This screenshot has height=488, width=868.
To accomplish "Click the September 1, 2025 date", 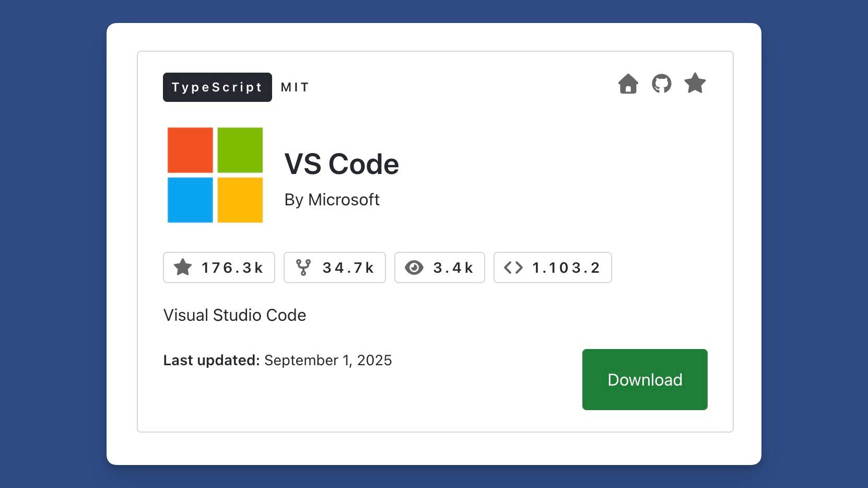I will pos(328,360).
